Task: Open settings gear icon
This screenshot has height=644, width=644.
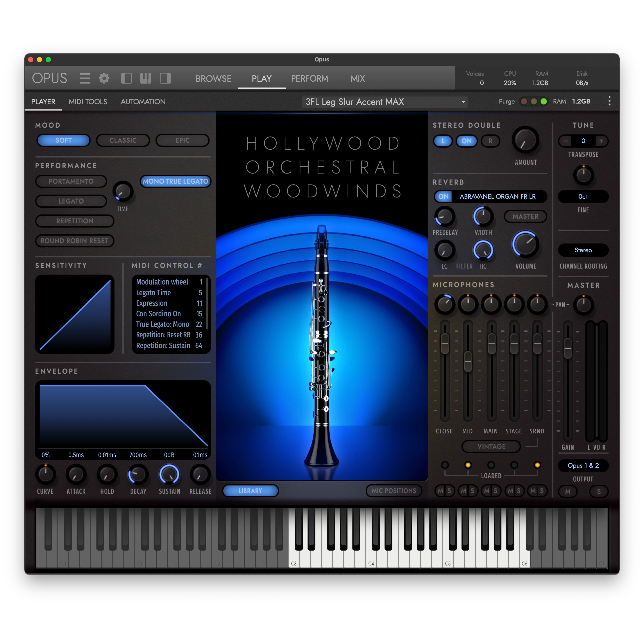Action: [104, 79]
